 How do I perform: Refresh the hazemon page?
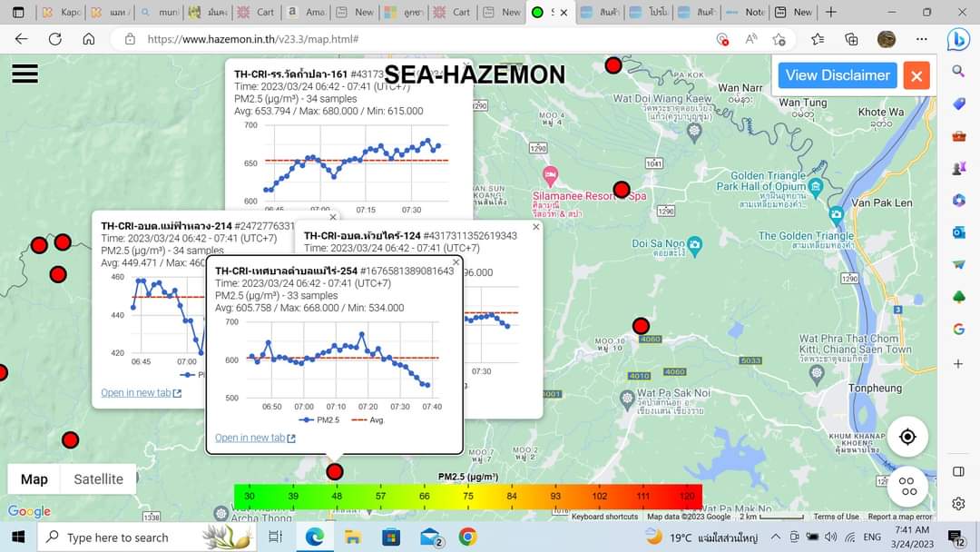coord(55,39)
